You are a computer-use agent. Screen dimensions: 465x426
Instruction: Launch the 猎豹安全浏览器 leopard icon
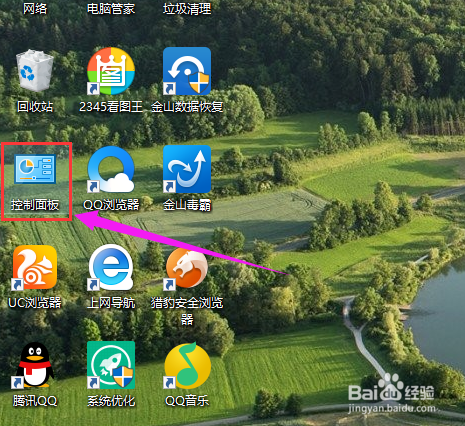(187, 268)
